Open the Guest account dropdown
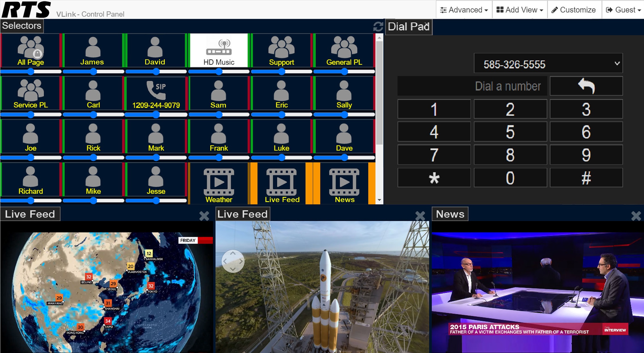This screenshot has width=644, height=353. pos(623,10)
